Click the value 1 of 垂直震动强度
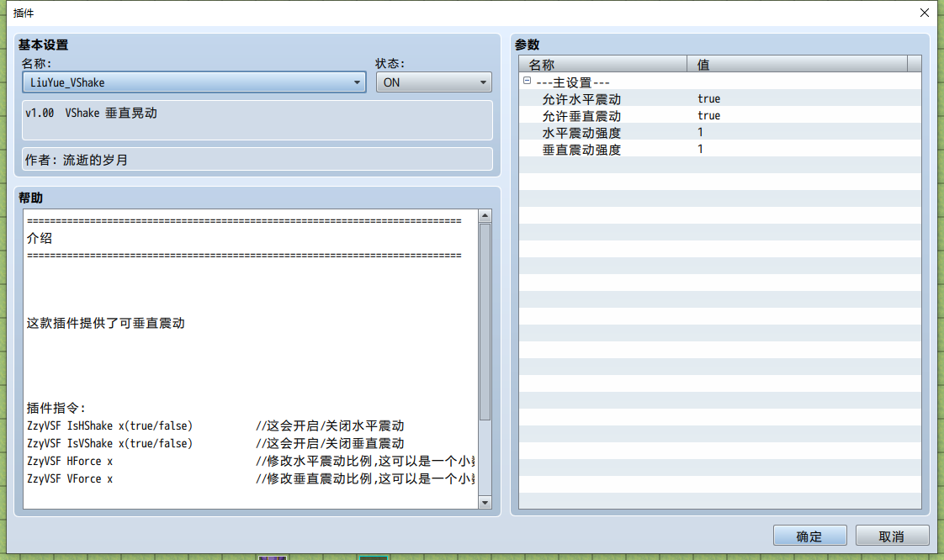The height and width of the screenshot is (560, 944). (x=700, y=149)
